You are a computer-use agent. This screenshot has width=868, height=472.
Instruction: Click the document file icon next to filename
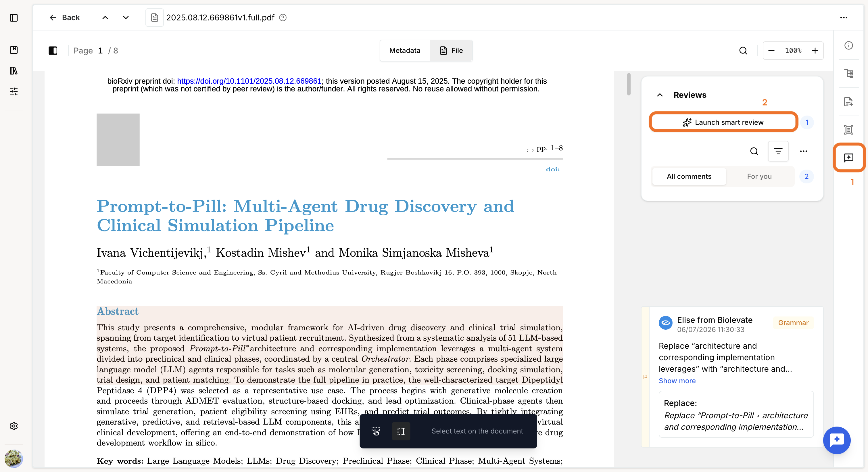(154, 18)
